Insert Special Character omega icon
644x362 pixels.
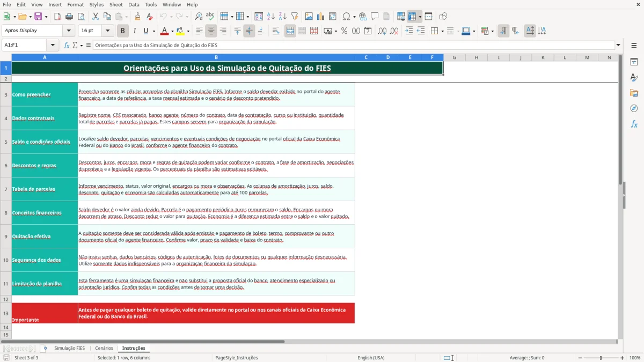[346, 17]
